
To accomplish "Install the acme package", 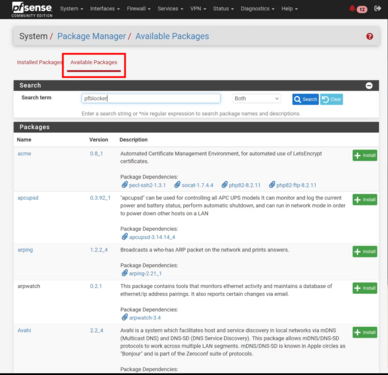I will 365,155.
